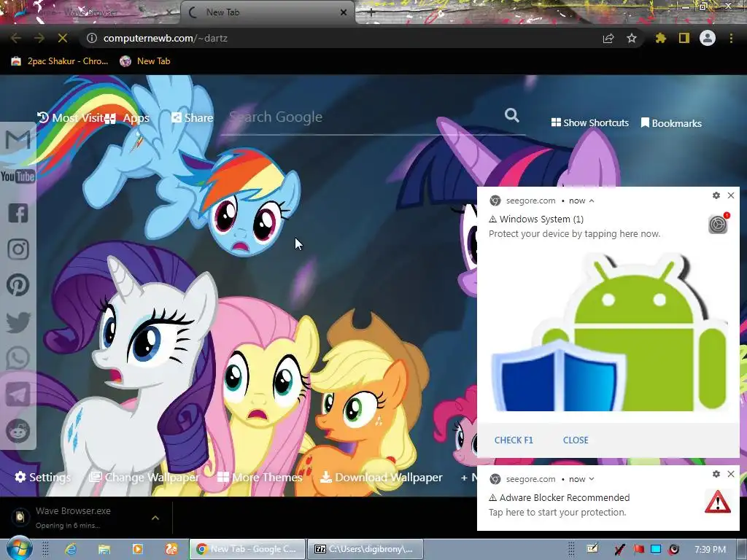Open new tab page Settings
Viewport: 747px width, 560px height.
pyautogui.click(x=43, y=477)
